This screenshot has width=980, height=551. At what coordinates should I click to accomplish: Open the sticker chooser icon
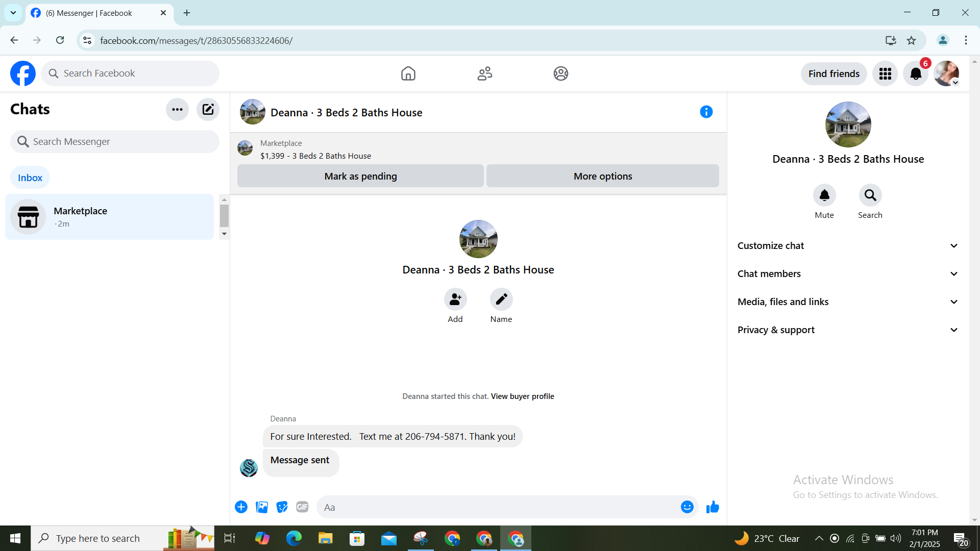[282, 507]
